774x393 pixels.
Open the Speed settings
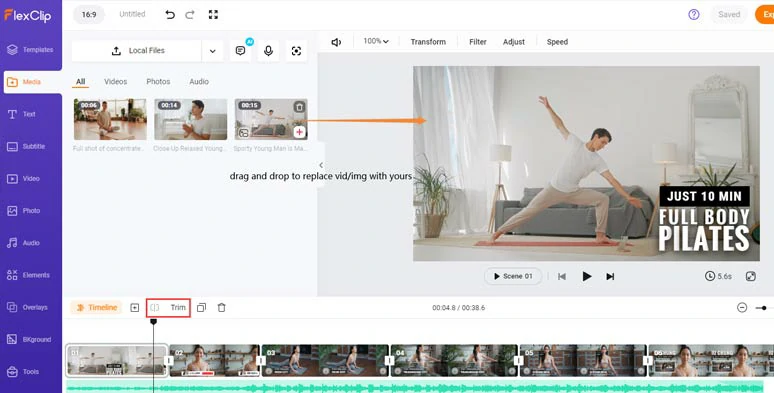tap(557, 42)
